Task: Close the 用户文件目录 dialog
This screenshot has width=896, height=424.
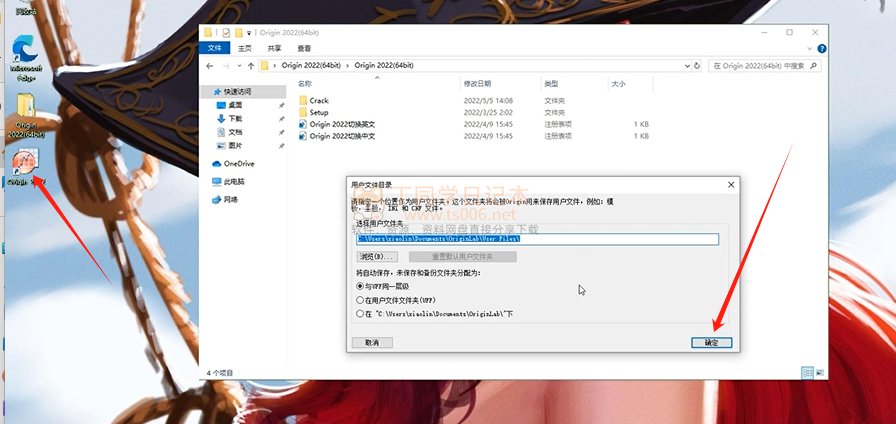Action: [731, 185]
